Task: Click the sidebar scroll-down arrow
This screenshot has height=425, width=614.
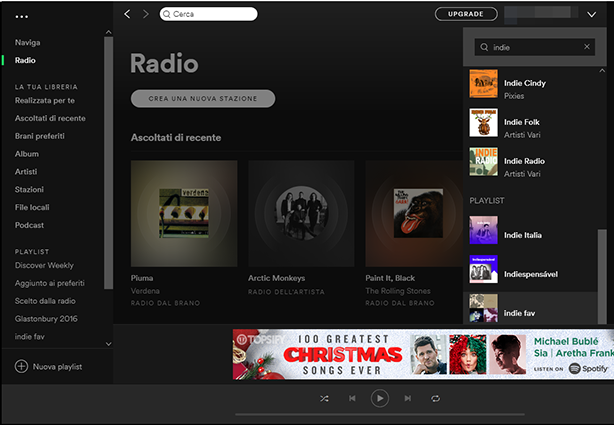Action: point(108,344)
